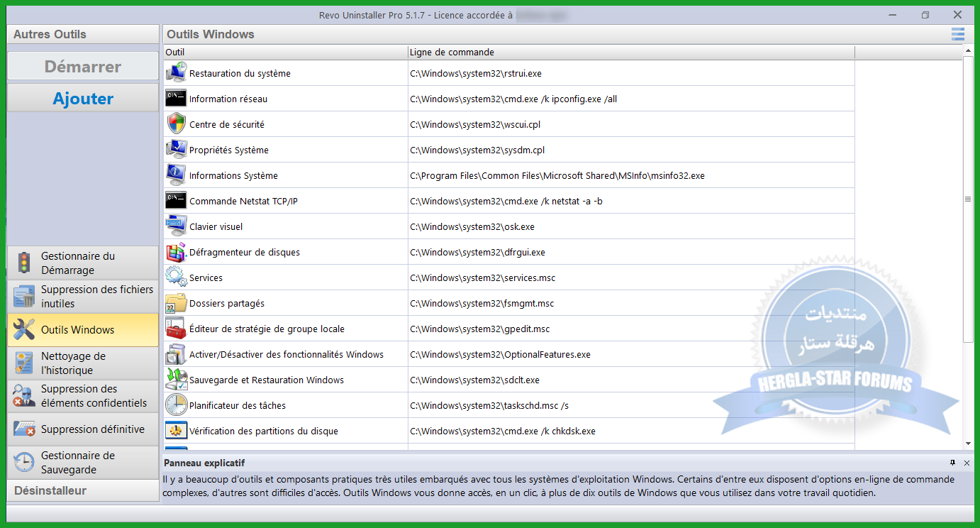Click the Informations Système icon
980x528 pixels.
click(x=176, y=175)
